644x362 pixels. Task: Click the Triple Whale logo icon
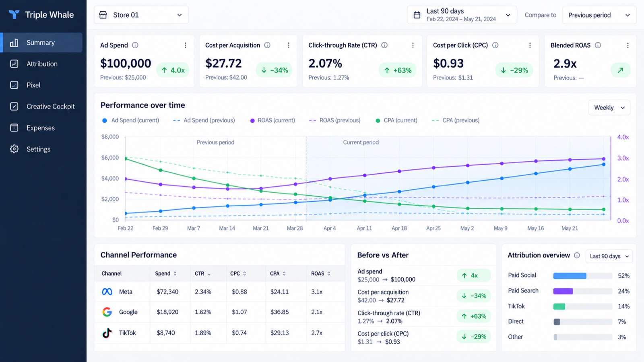click(x=14, y=14)
